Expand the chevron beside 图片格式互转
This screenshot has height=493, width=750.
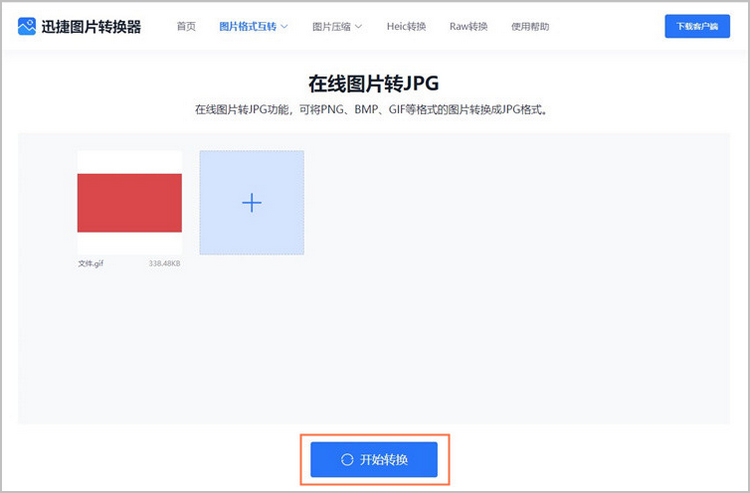pos(284,26)
